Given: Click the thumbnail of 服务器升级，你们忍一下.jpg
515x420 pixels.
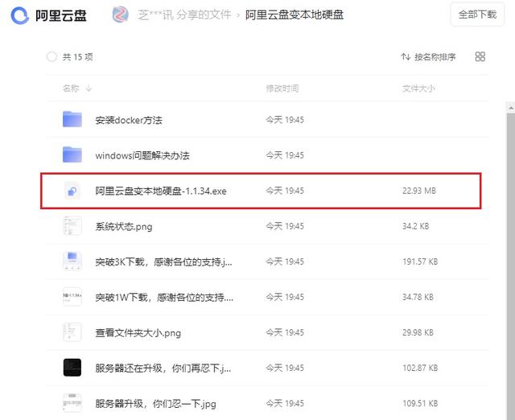Looking at the screenshot, I should click(x=72, y=403).
